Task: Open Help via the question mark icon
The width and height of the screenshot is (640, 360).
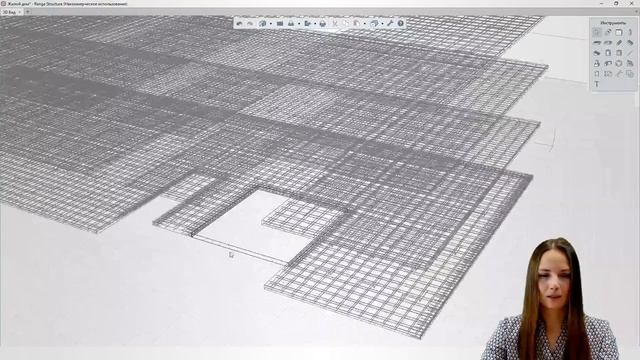Action: coord(401,24)
